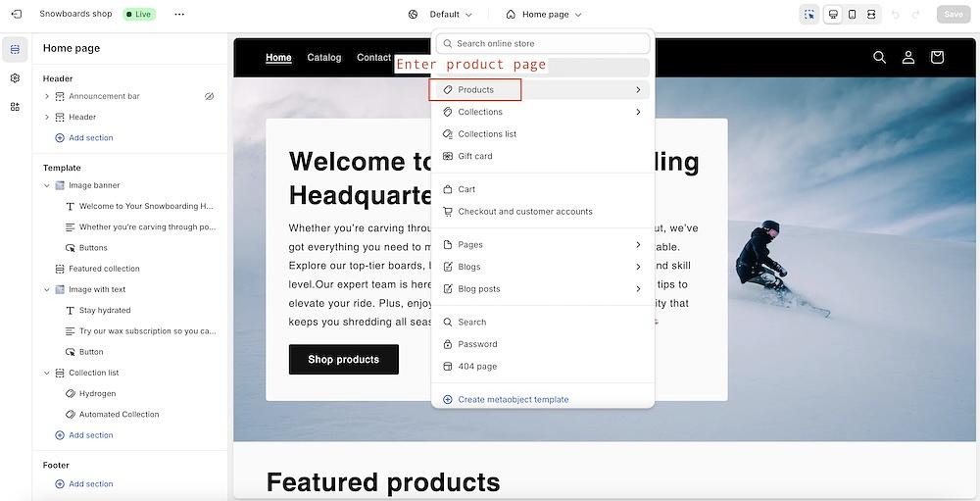Screen dimensions: 980x501
Task: Toggle the inspector selection mode icon
Action: [808, 14]
